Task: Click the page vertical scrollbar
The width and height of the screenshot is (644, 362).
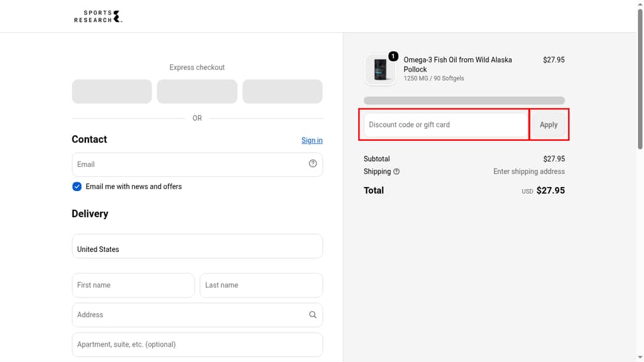Action: point(640,78)
